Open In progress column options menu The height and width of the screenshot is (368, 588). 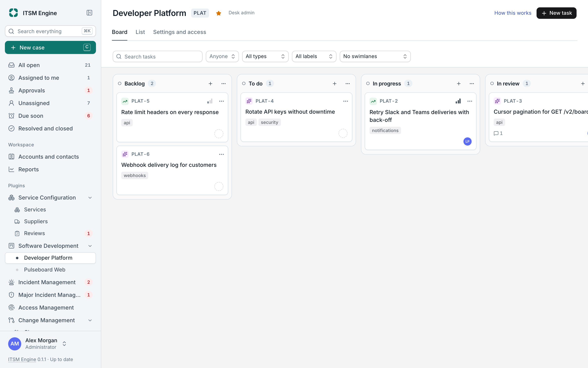pyautogui.click(x=472, y=83)
